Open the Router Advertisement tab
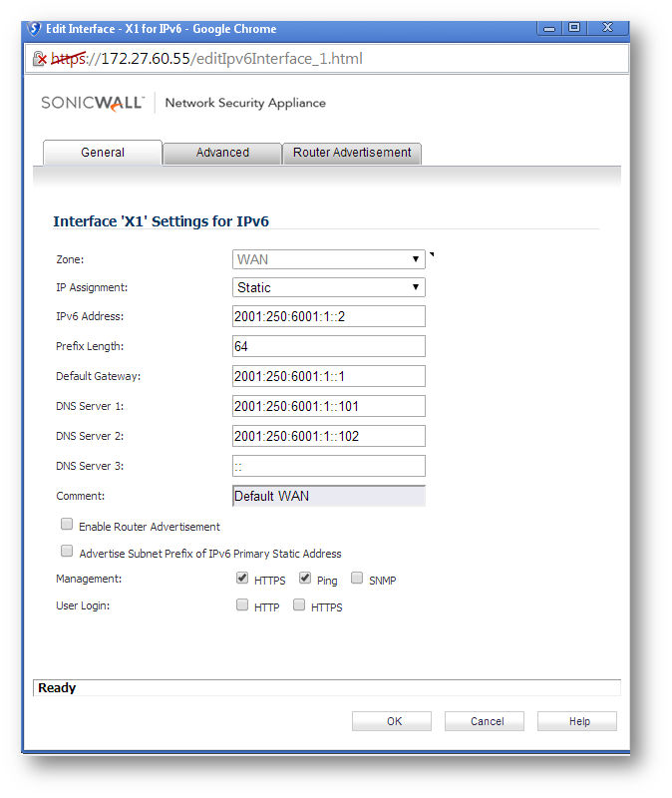This screenshot has height=798, width=672. pyautogui.click(x=352, y=153)
